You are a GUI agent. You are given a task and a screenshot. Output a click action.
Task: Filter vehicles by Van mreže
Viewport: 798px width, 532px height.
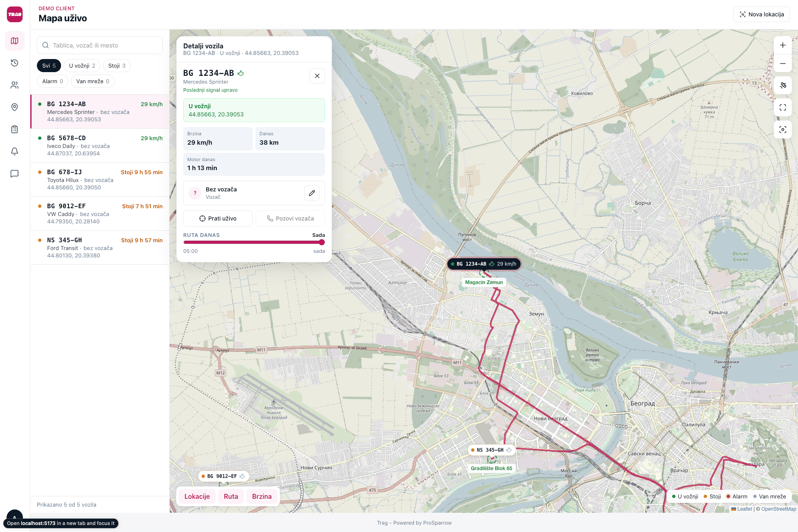click(93, 81)
